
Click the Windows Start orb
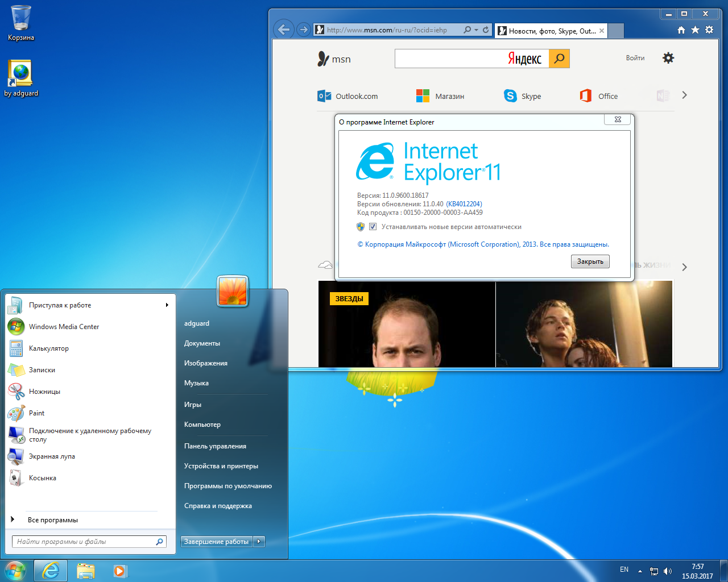(x=15, y=571)
